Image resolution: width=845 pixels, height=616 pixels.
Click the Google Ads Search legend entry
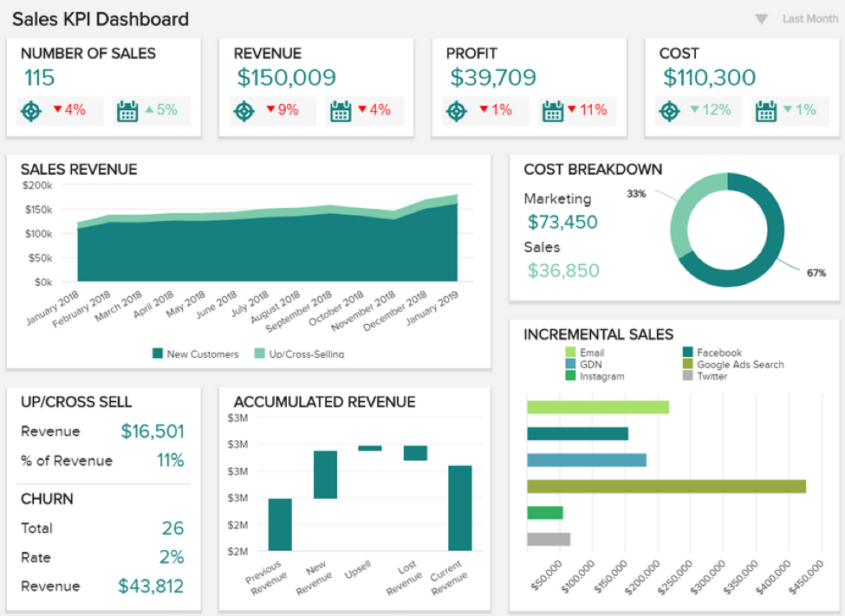(733, 365)
